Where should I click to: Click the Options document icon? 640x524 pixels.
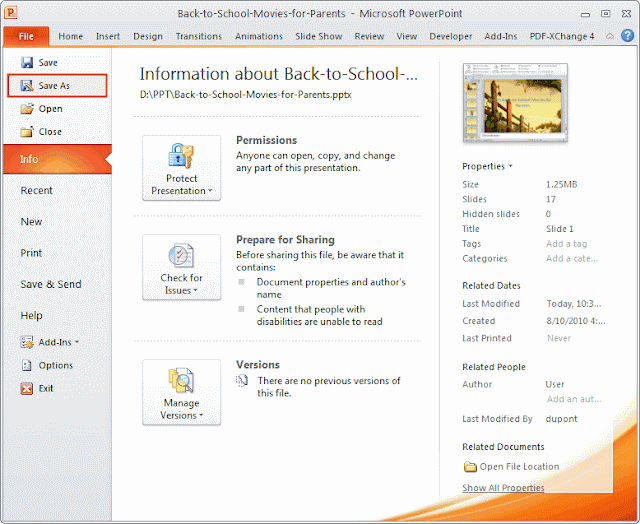click(27, 365)
